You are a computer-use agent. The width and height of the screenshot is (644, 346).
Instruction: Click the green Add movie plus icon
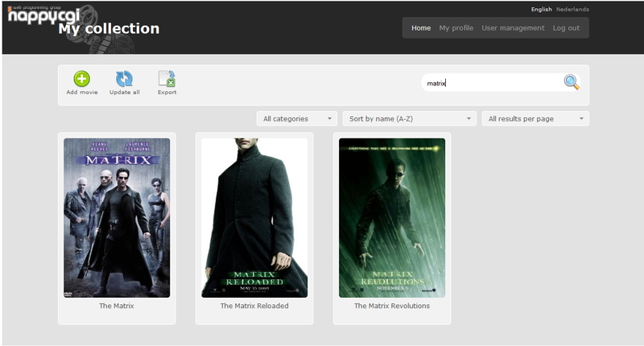pos(82,78)
